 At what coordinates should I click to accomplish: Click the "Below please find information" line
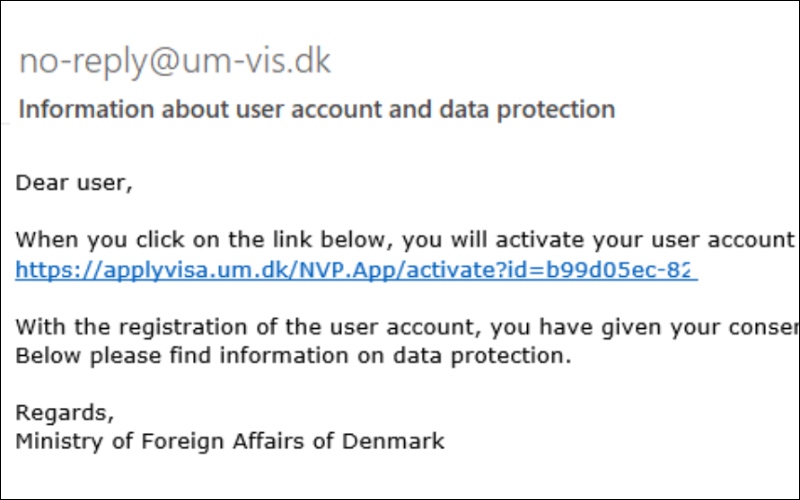(293, 356)
